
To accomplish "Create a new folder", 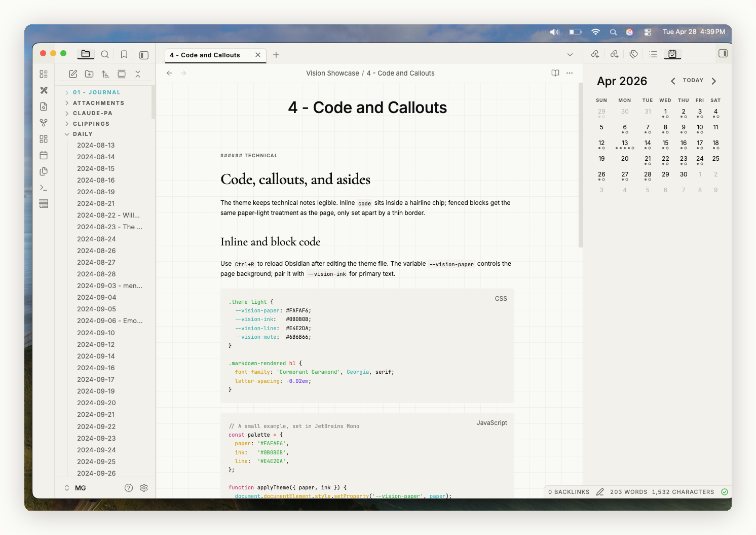I will (89, 74).
